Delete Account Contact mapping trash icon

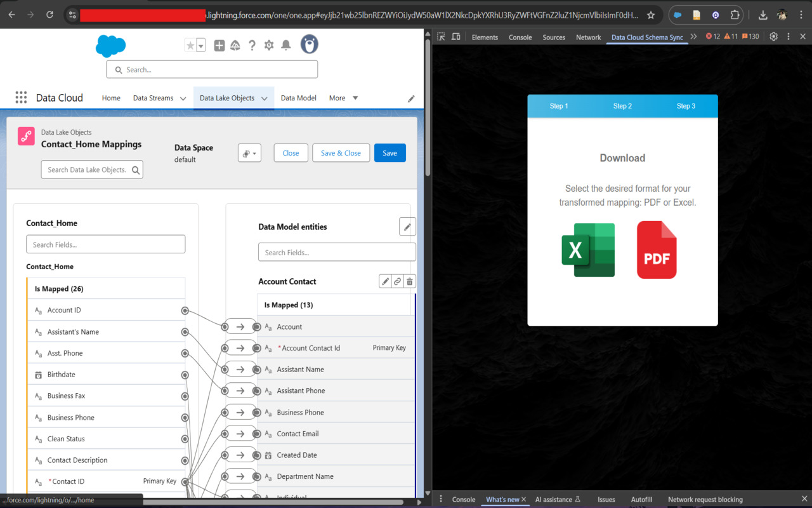(410, 281)
